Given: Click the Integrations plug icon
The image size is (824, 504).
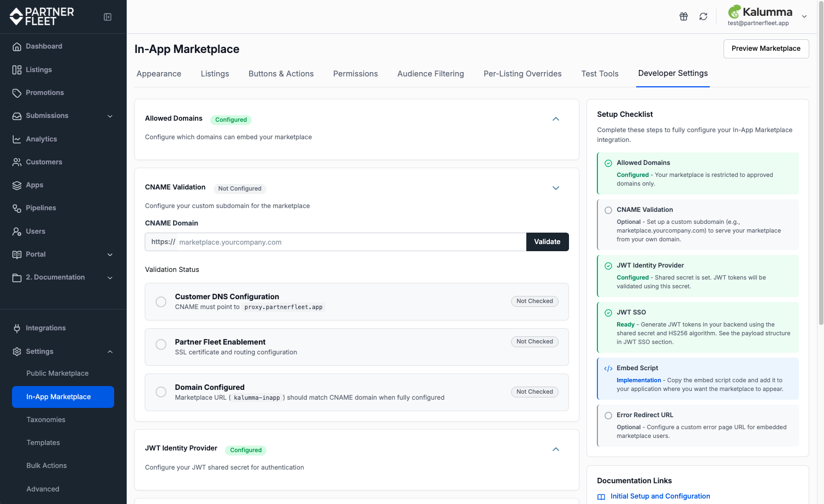Looking at the screenshot, I should (x=17, y=328).
